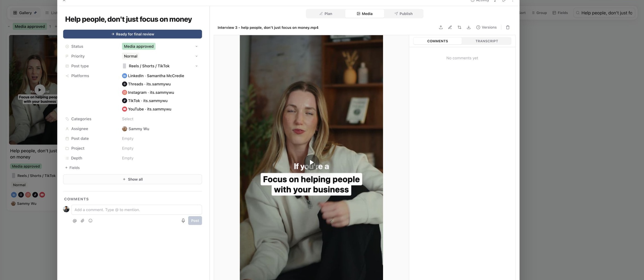This screenshot has width=644, height=280.
Task: Click the Project folder icon
Action: tap(67, 148)
